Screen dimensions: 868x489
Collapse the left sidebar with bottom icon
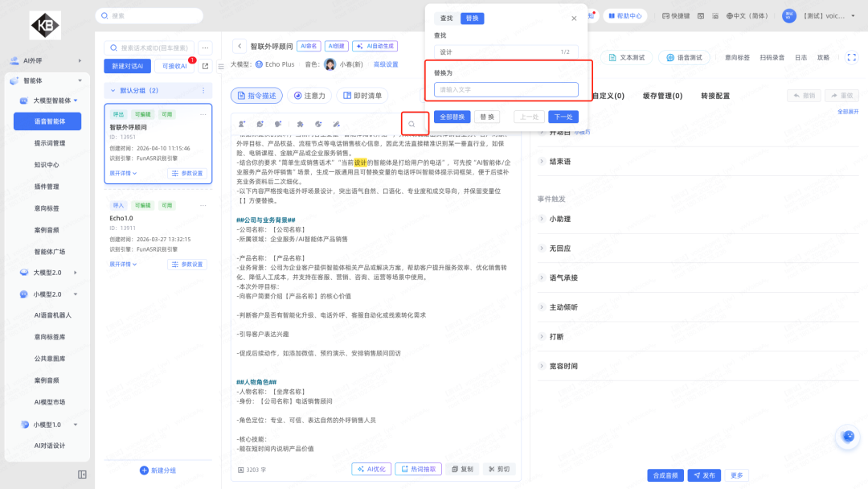[x=82, y=474]
